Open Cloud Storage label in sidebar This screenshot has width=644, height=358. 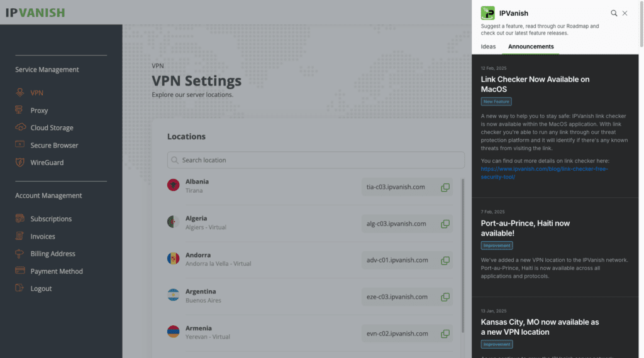click(x=52, y=127)
